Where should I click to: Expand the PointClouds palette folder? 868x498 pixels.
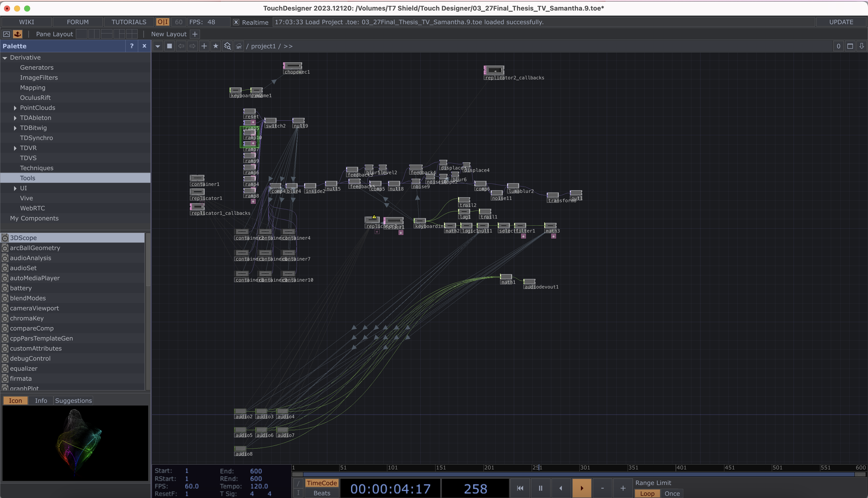[15, 108]
